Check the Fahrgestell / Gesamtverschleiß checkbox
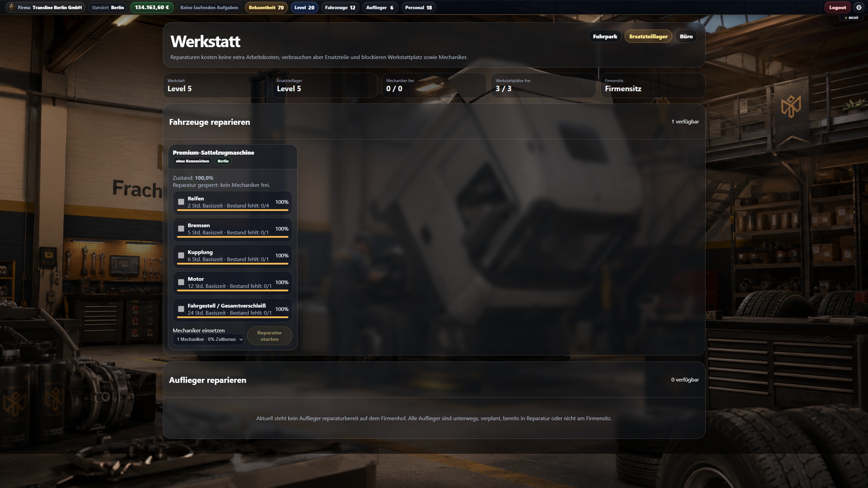 tap(181, 309)
